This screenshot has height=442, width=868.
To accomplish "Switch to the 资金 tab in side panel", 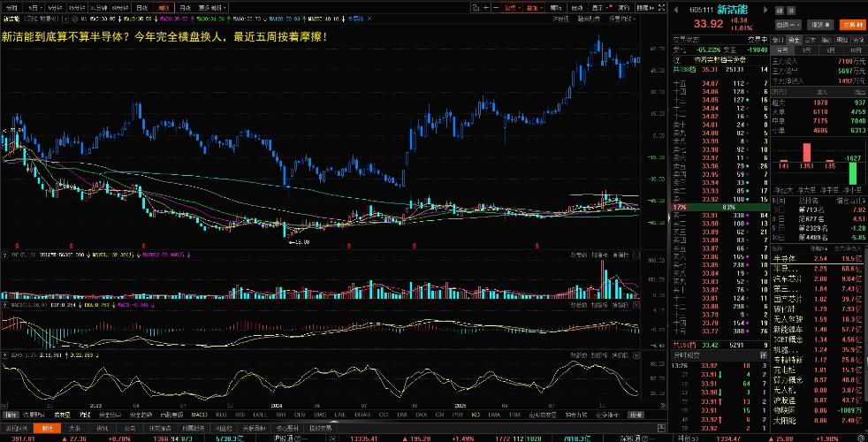I will (x=794, y=40).
